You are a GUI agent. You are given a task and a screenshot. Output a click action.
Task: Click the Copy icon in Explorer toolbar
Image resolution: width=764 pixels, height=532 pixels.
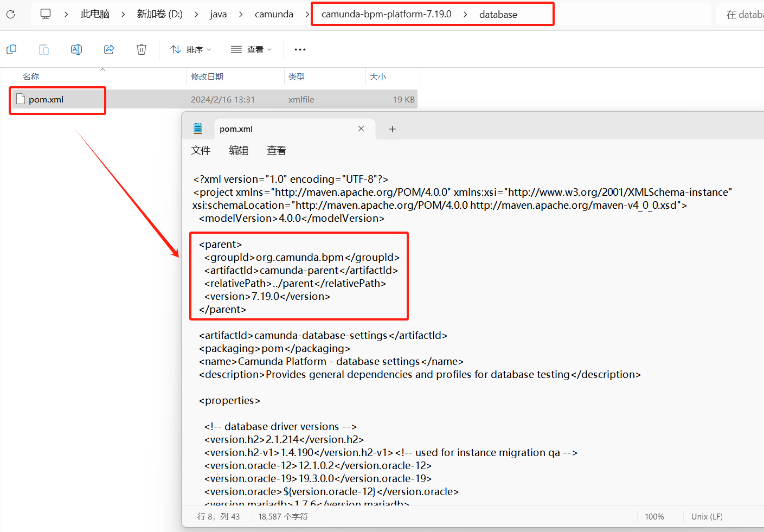coord(11,49)
